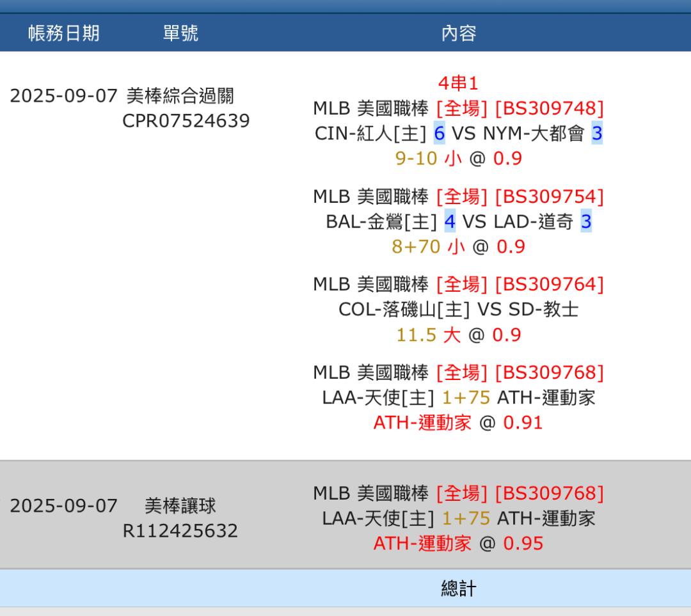
Task: Select [BS309768] in the CPR07524639 parlay row
Action: pos(550,372)
